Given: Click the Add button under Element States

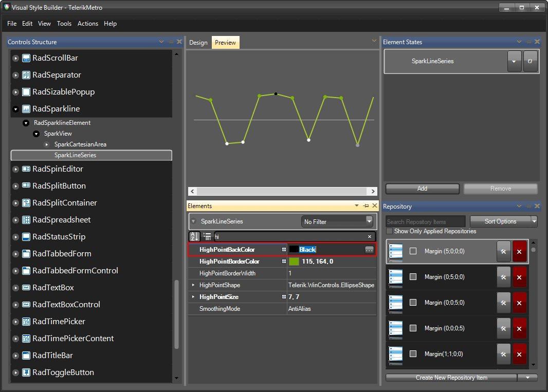Looking at the screenshot, I should click(422, 189).
